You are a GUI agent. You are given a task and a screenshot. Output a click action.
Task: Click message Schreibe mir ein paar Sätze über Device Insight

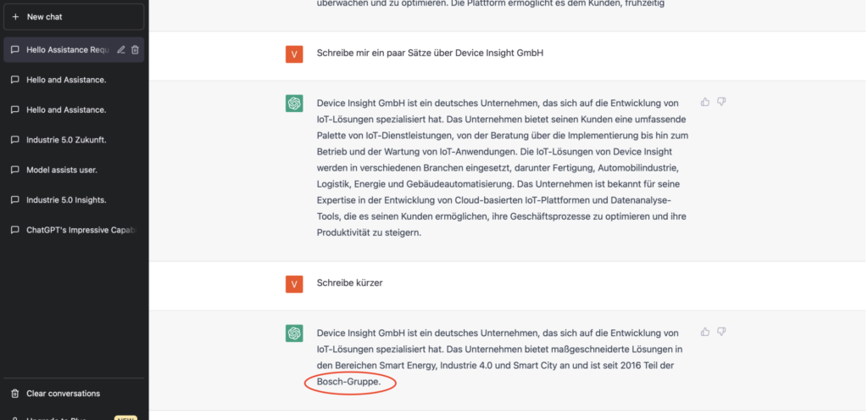430,53
